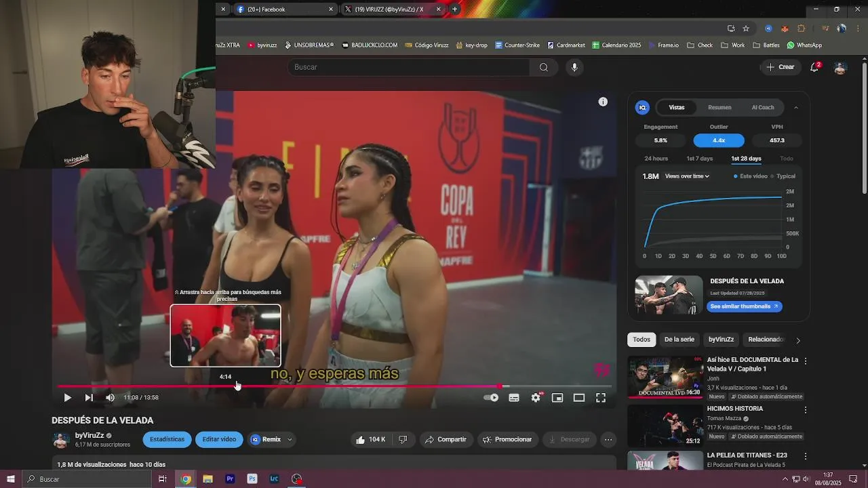Viewport: 868px width, 488px height.
Task: Share the video with Compartir
Action: click(446, 440)
